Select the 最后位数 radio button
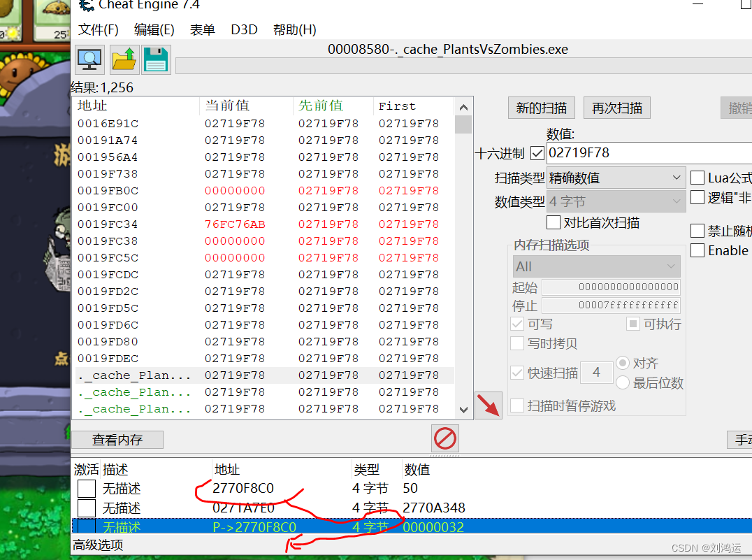Screen dimensions: 752x560 coord(623,382)
